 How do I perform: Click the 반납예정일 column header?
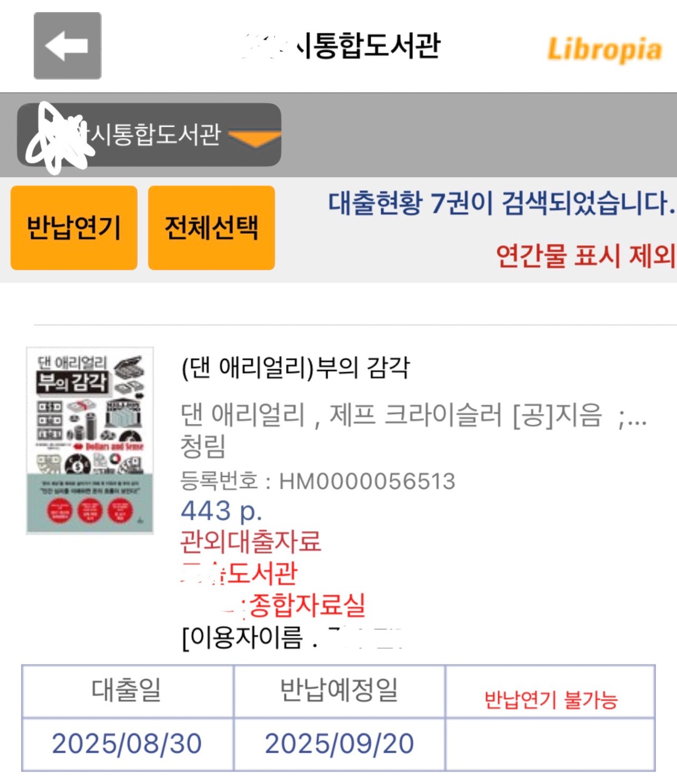coord(339,691)
